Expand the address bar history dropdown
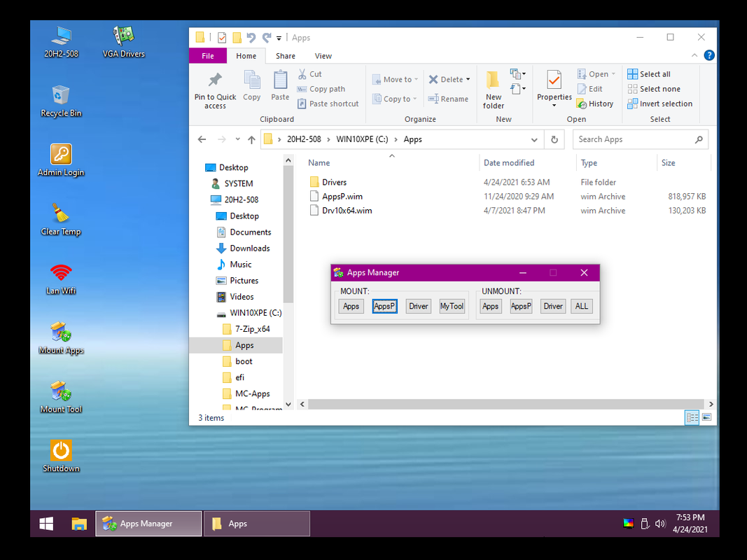 coord(534,139)
